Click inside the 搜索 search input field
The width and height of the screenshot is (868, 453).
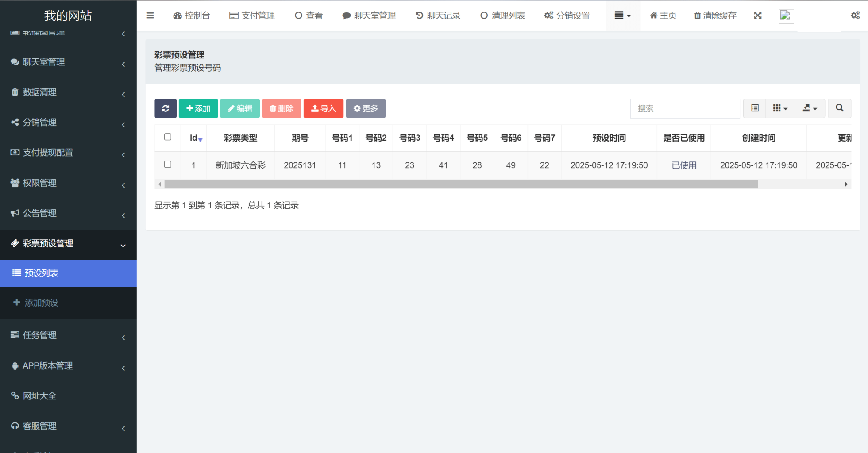685,108
